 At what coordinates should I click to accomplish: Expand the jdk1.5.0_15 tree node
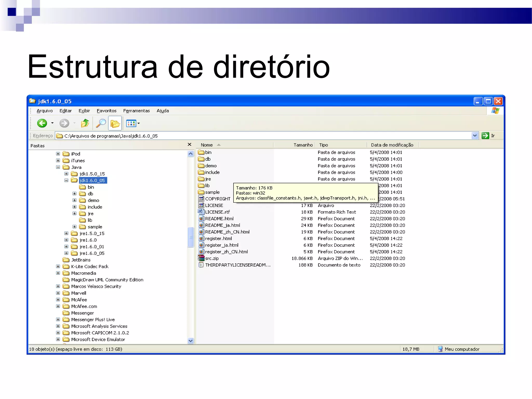pyautogui.click(x=66, y=174)
